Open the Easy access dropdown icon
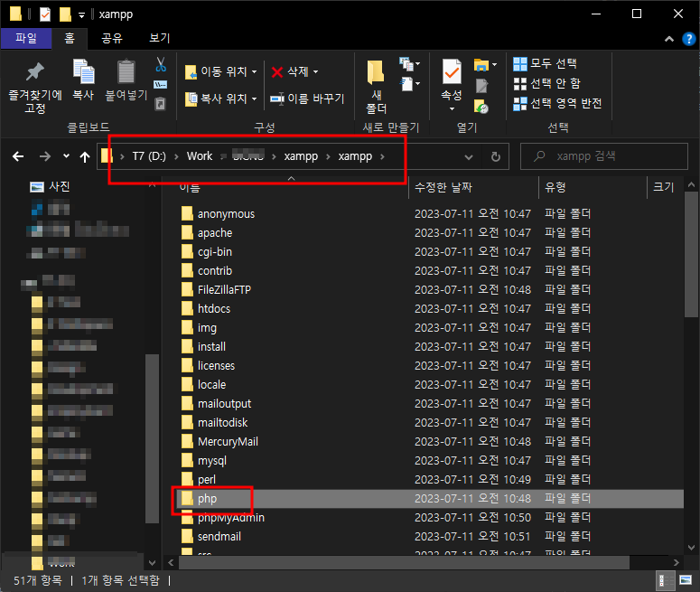 click(x=409, y=84)
